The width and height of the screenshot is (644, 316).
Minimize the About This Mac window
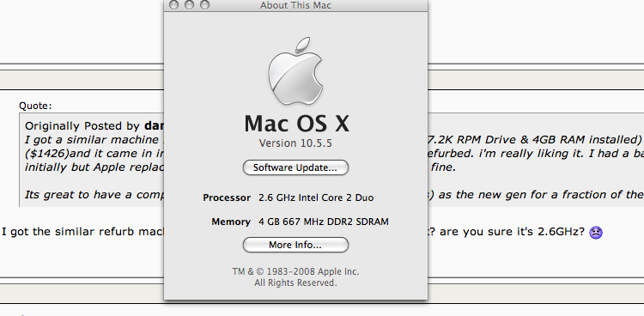pyautogui.click(x=189, y=4)
